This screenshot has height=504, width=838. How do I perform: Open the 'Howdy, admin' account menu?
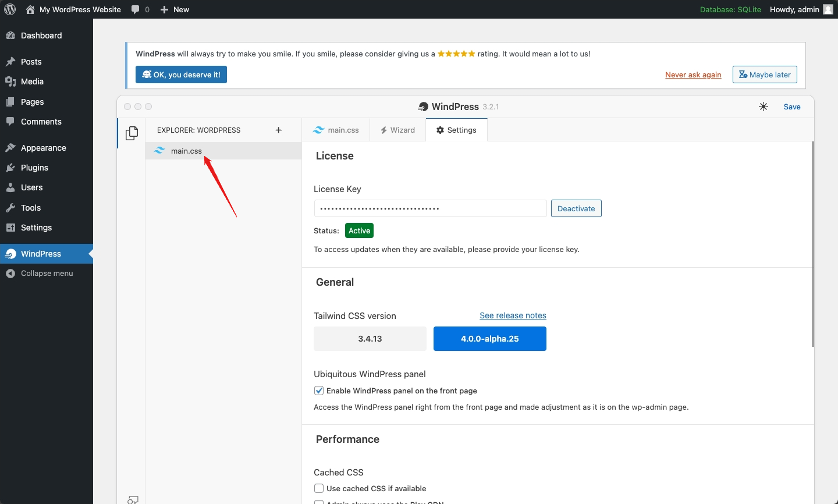(x=794, y=9)
